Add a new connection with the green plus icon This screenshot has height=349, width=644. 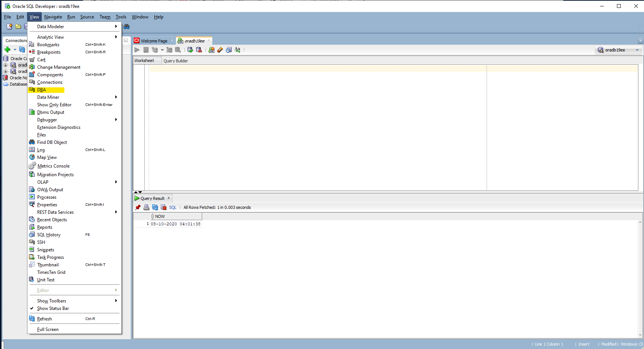(x=8, y=49)
